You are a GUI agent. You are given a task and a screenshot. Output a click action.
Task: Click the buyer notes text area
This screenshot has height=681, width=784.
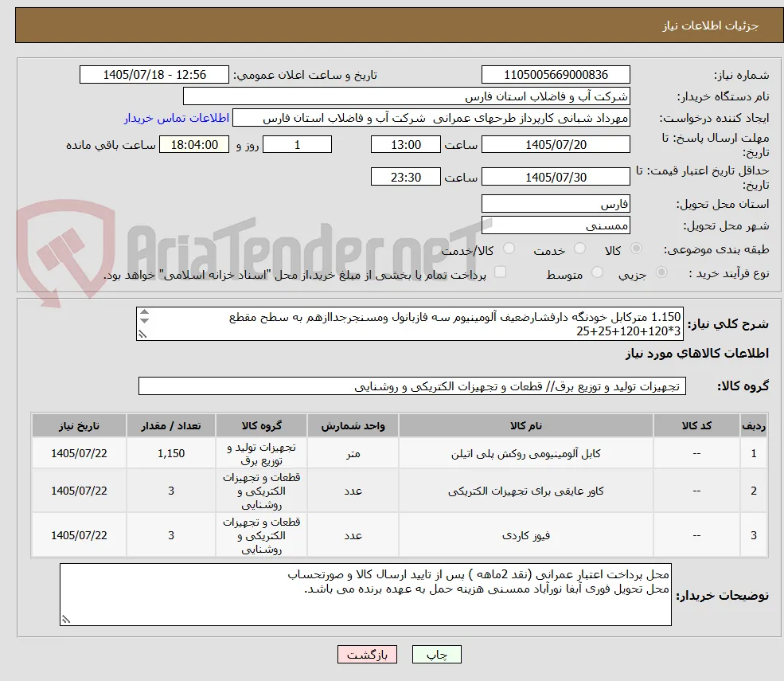click(x=365, y=594)
